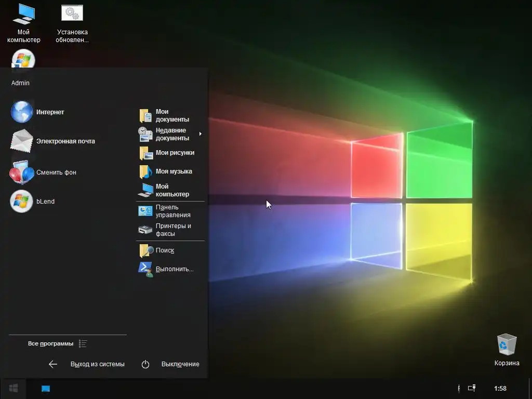Click the back arrow log-off icon

pos(53,364)
